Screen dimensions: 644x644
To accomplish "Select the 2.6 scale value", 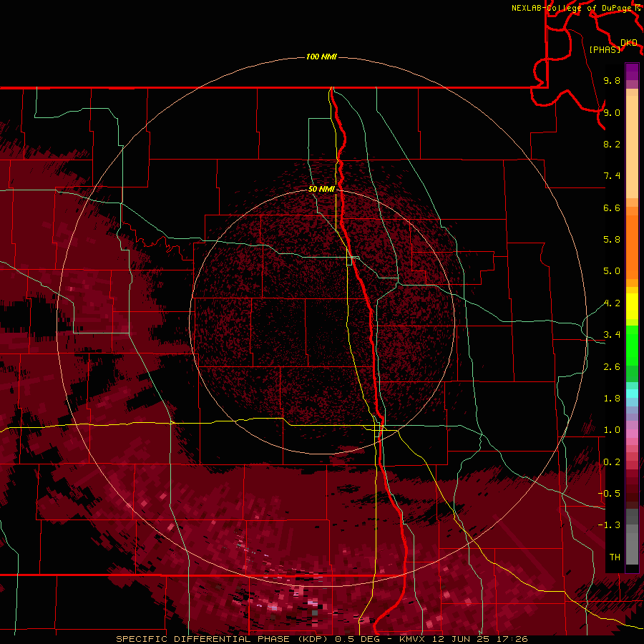I will [612, 367].
